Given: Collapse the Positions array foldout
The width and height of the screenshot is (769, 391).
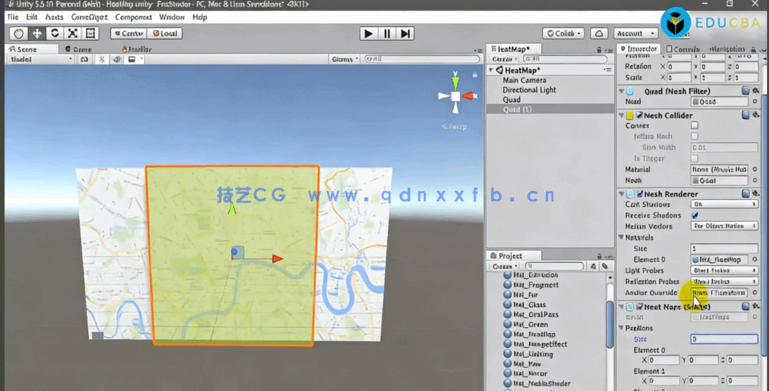Looking at the screenshot, I should [621, 328].
